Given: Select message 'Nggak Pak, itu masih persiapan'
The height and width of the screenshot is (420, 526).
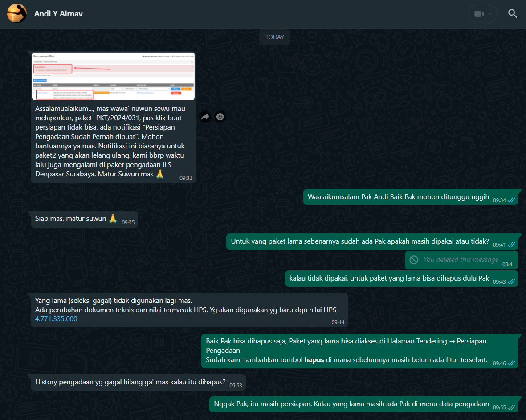Looking at the screenshot, I should [364, 404].
